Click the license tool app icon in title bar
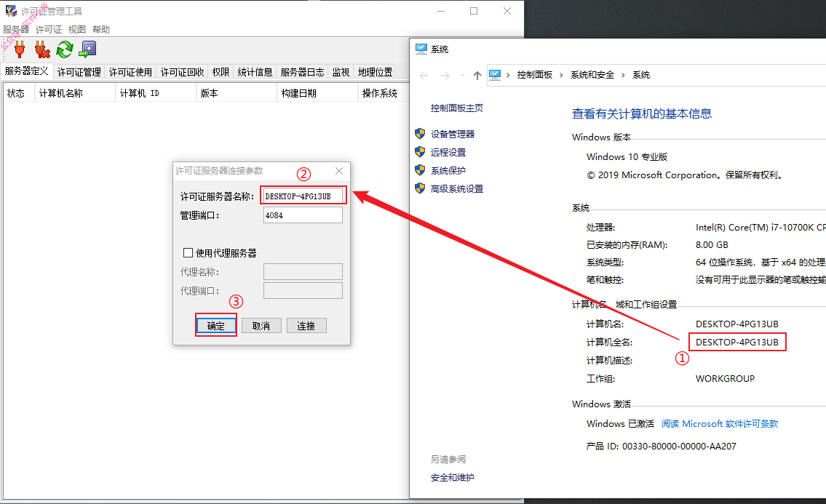Image resolution: width=826 pixels, height=504 pixels. click(10, 11)
